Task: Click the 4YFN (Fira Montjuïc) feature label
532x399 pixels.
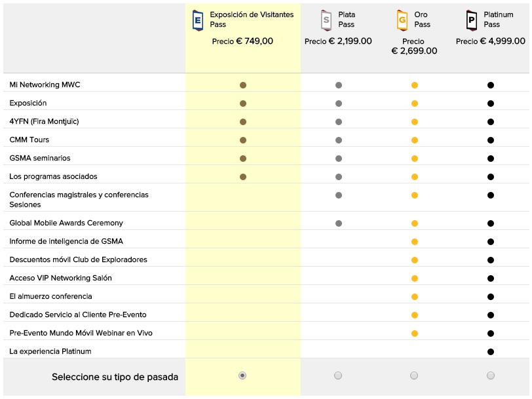Action: click(x=44, y=121)
